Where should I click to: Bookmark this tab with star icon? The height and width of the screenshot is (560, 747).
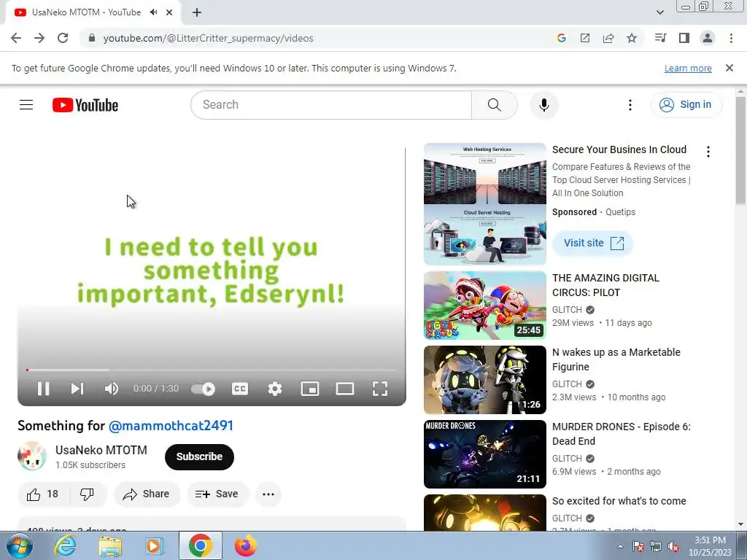pos(632,38)
